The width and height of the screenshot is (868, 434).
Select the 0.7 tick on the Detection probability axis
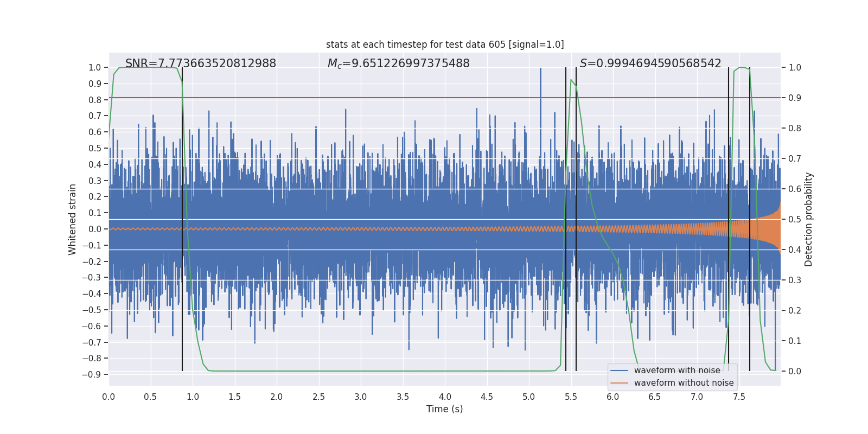[795, 158]
